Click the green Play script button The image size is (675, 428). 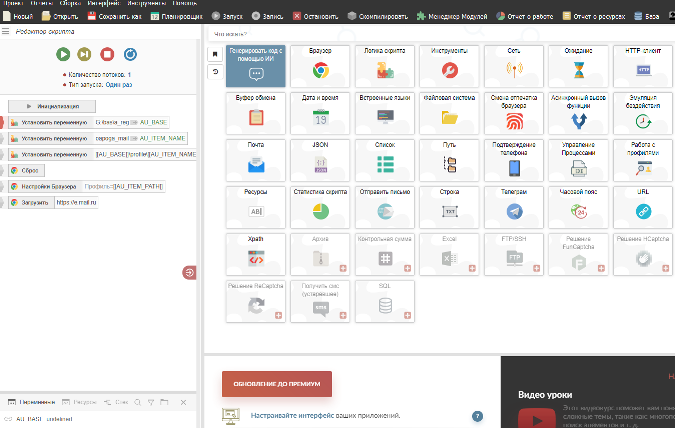tap(63, 54)
